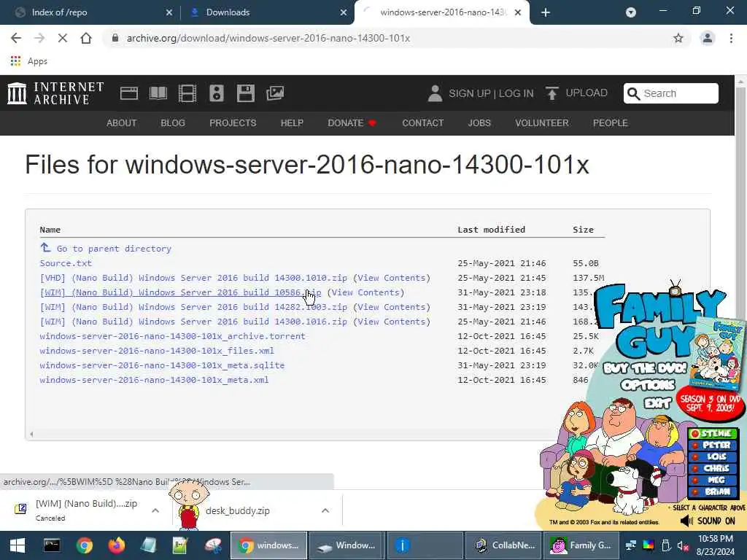Open the Audio speaker icon
747x560 pixels.
pos(216,93)
